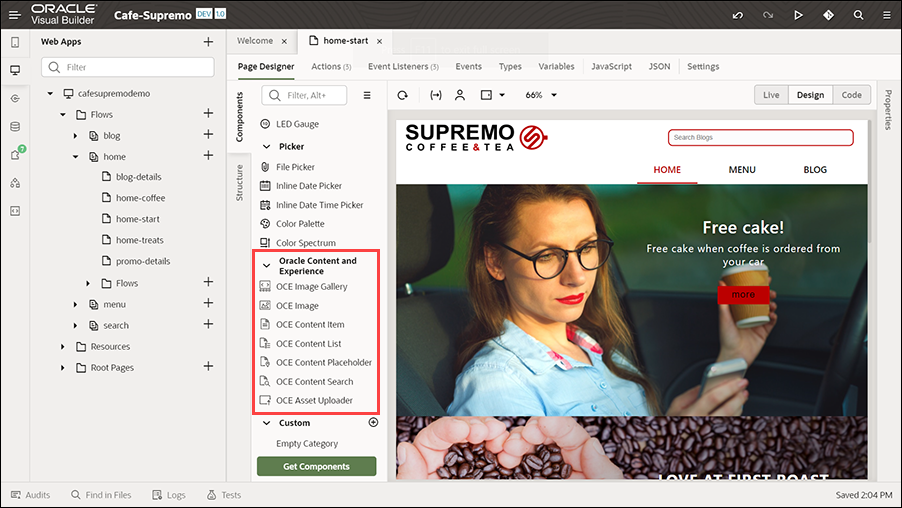Open components palette list menu icon

pyautogui.click(x=367, y=95)
